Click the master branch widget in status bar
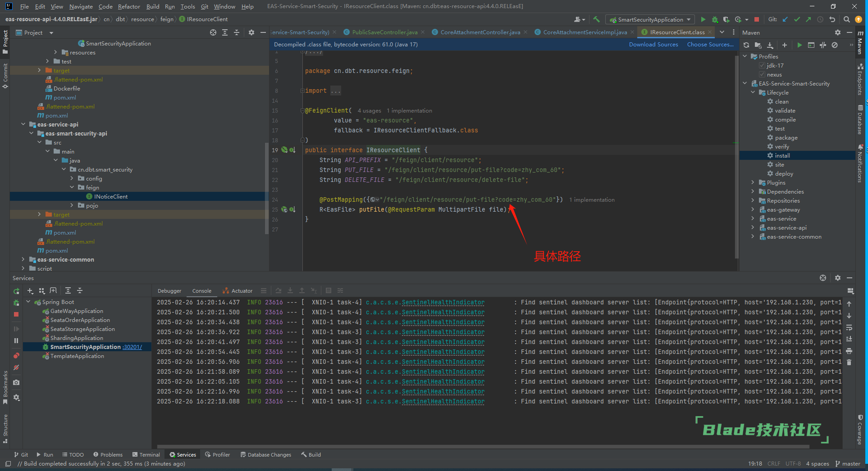Image resolution: width=868 pixels, height=471 pixels. (x=848, y=464)
